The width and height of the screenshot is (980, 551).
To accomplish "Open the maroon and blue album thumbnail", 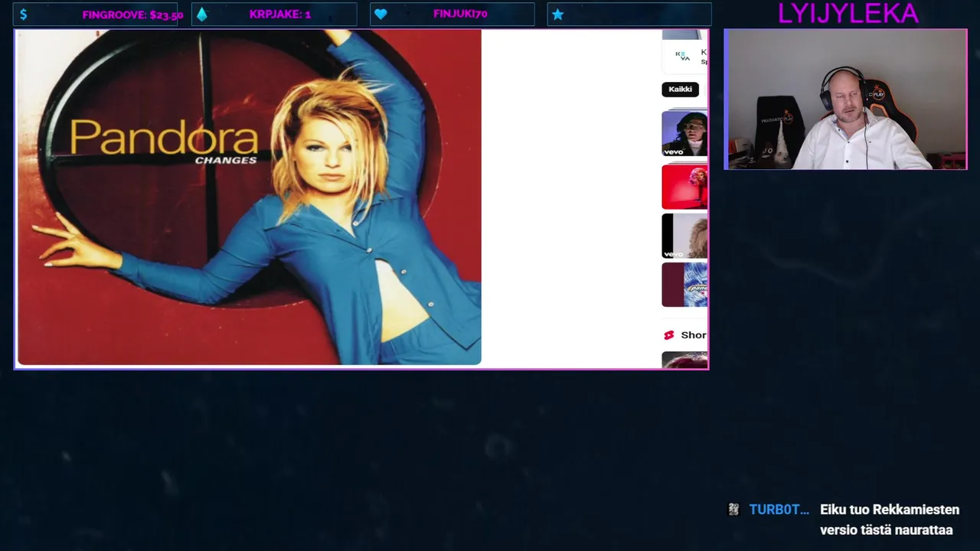I will (x=684, y=285).
